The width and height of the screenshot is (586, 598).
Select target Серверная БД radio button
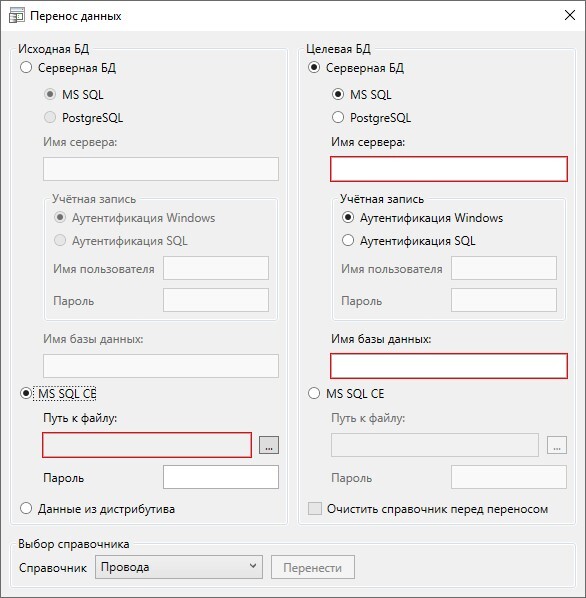click(314, 68)
